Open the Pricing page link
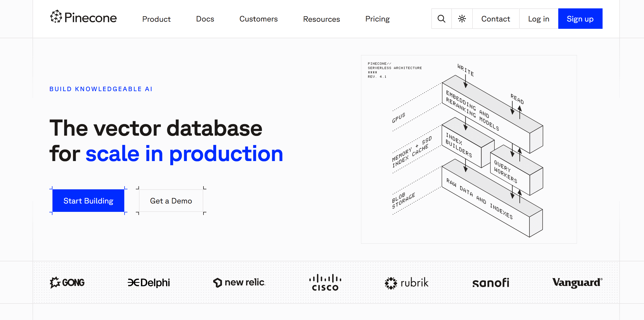Viewport: 644px width, 320px height. click(377, 19)
